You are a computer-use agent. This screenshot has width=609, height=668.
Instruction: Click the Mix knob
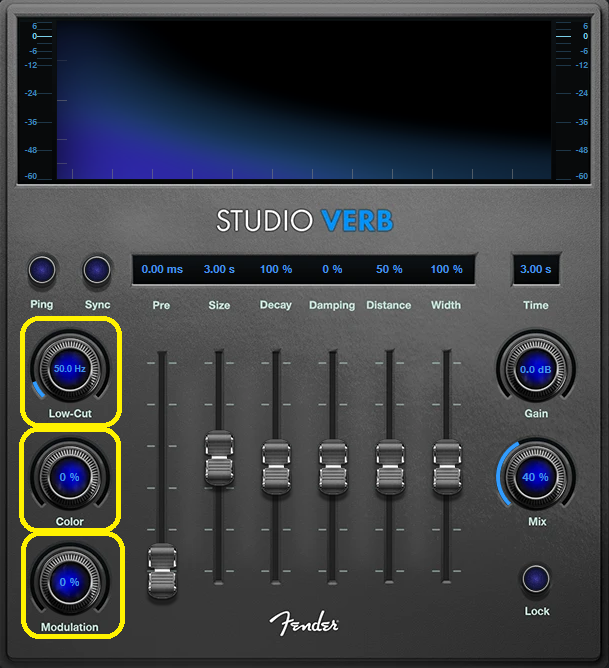pos(535,477)
